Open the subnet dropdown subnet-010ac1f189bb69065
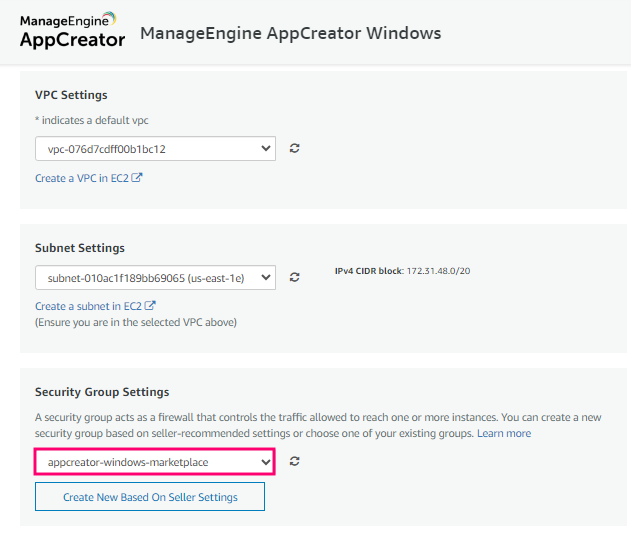The image size is (631, 533). coord(155,277)
